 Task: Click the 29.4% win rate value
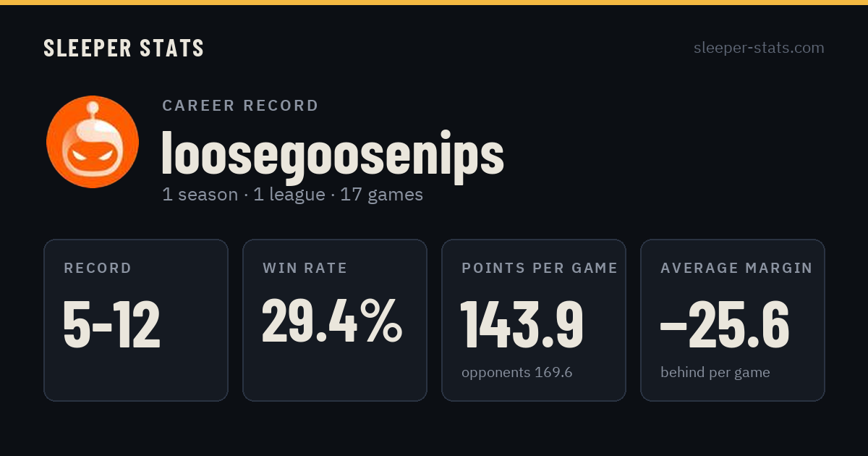[x=332, y=321]
